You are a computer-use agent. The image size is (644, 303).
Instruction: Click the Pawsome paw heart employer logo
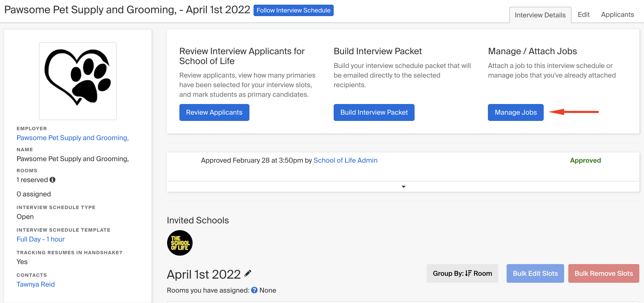coord(78,81)
